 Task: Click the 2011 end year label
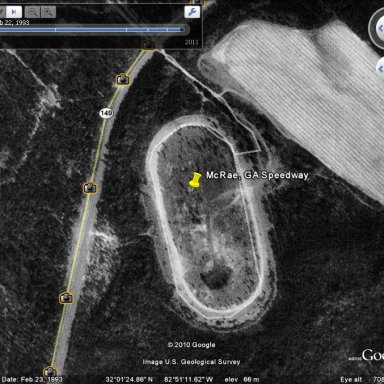point(191,42)
